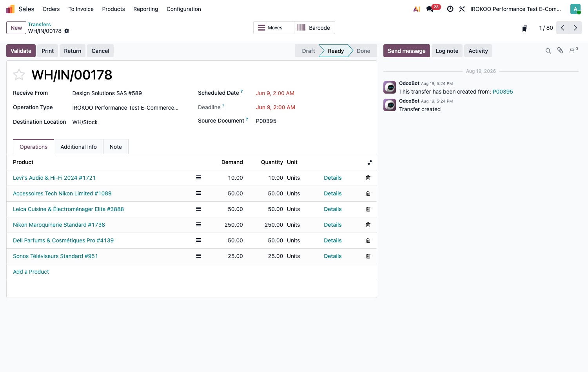Open the To Invoice menu
The width and height of the screenshot is (588, 372).
click(x=81, y=9)
